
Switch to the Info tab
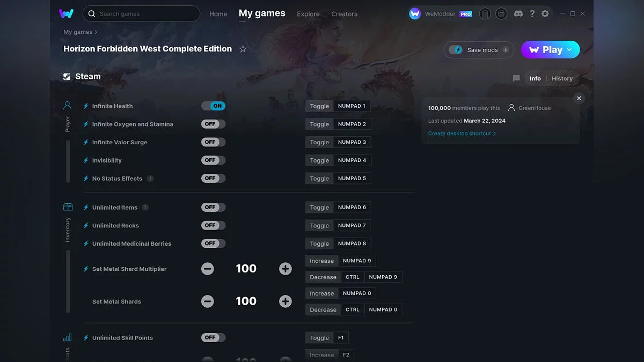pos(535,78)
